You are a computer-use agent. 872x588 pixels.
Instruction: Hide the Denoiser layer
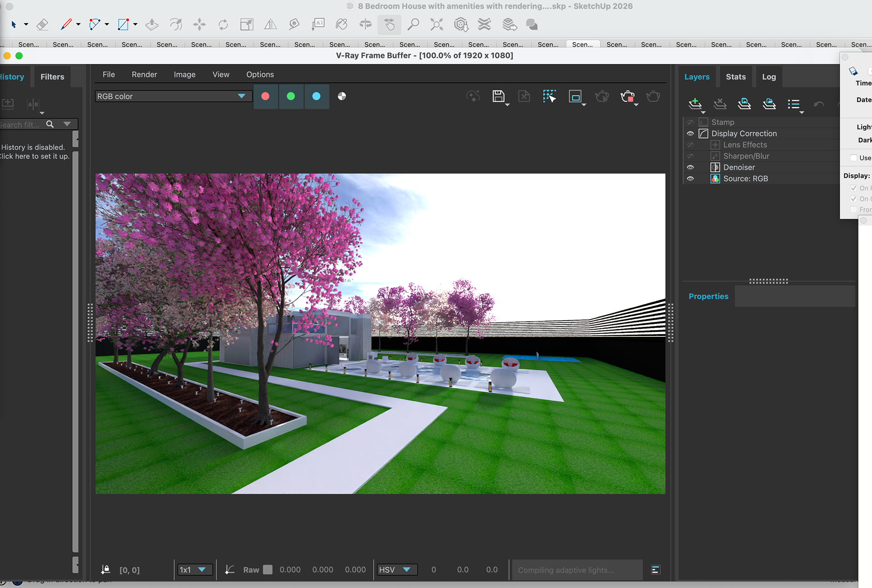690,168
